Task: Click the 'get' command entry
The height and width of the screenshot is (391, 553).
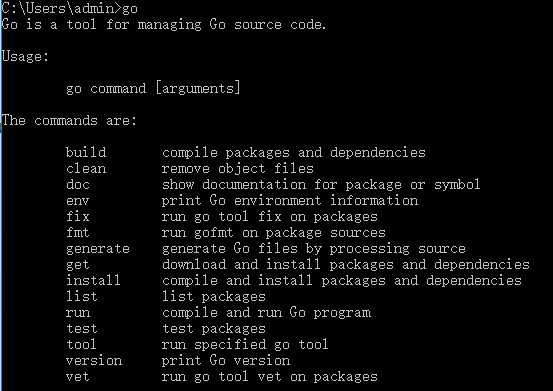Action: coord(78,265)
